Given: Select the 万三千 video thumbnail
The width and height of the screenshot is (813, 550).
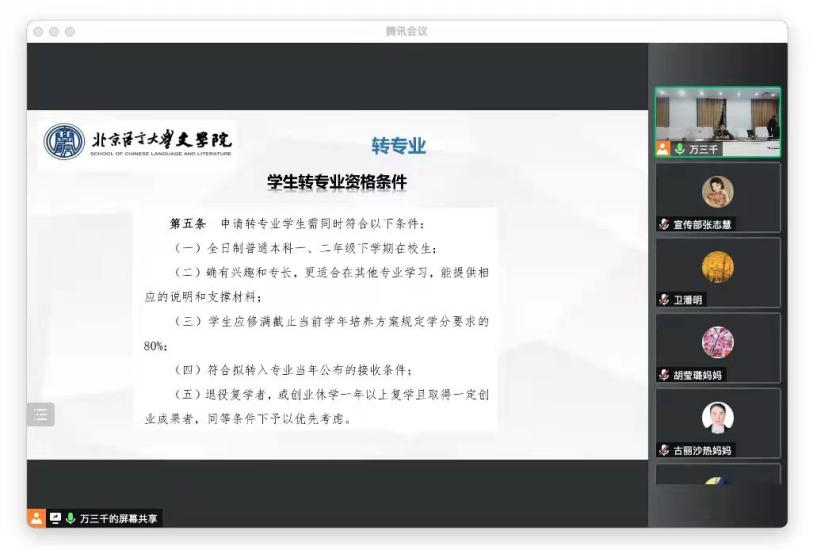Looking at the screenshot, I should (x=717, y=118).
